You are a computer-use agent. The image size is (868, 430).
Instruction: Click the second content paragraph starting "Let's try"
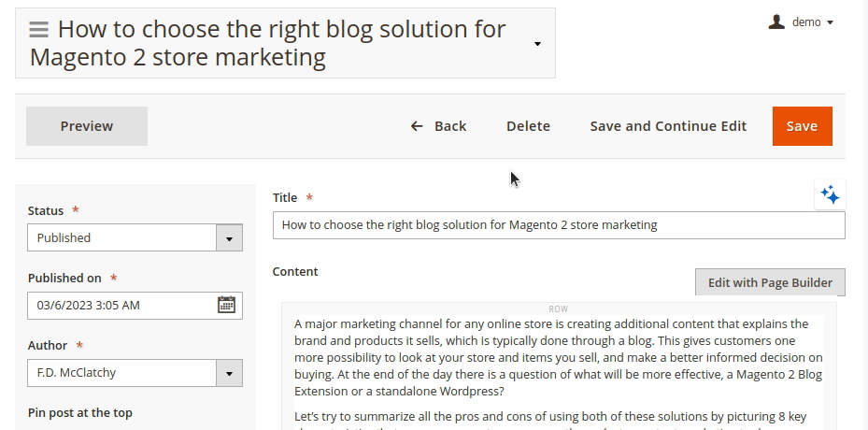[550, 417]
